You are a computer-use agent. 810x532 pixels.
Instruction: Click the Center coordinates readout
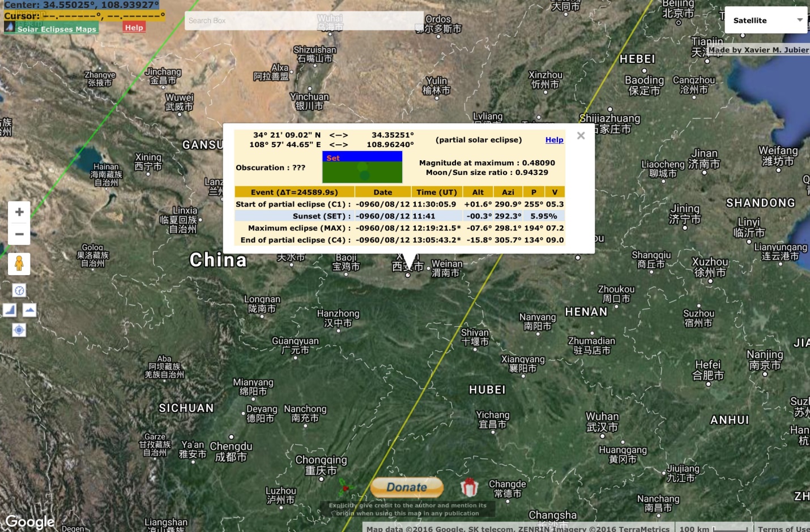82,5
